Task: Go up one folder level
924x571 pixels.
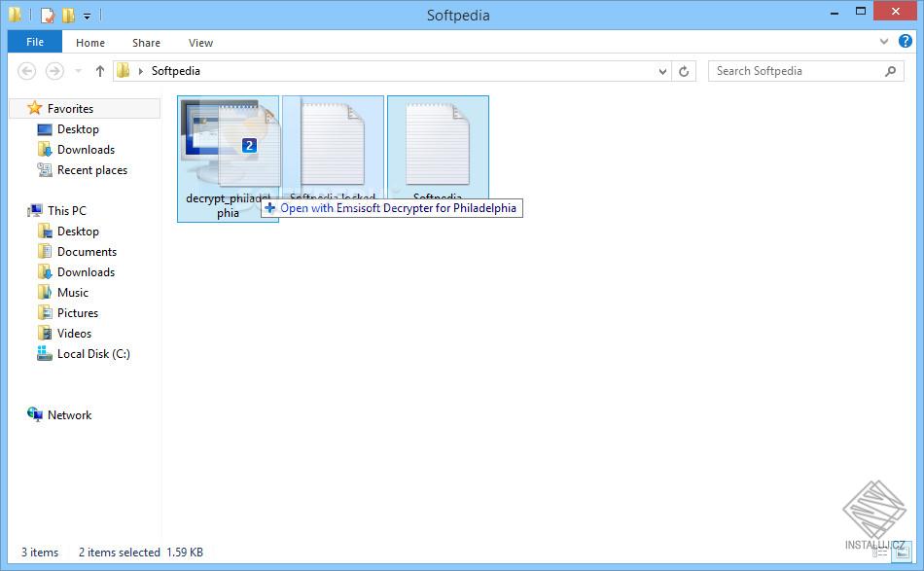Action: 100,71
